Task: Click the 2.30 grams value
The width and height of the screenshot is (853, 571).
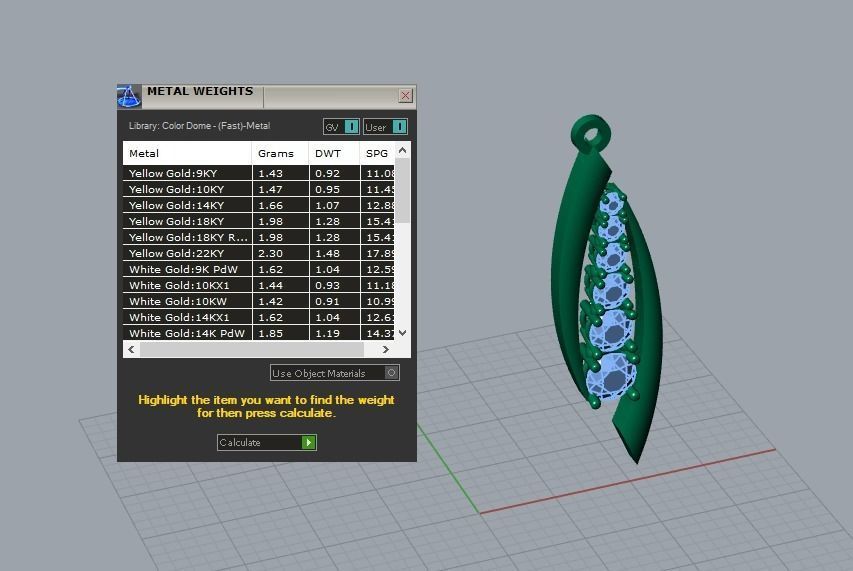Action: pyautogui.click(x=270, y=253)
